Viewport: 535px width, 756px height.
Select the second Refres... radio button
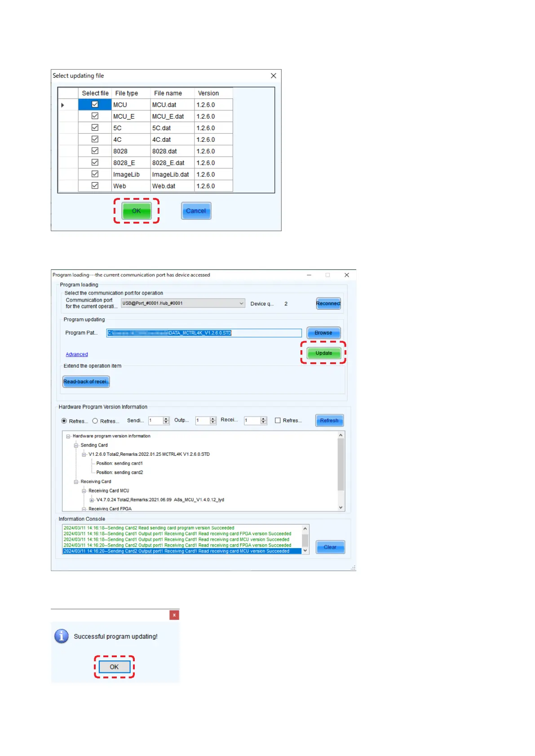tap(95, 421)
